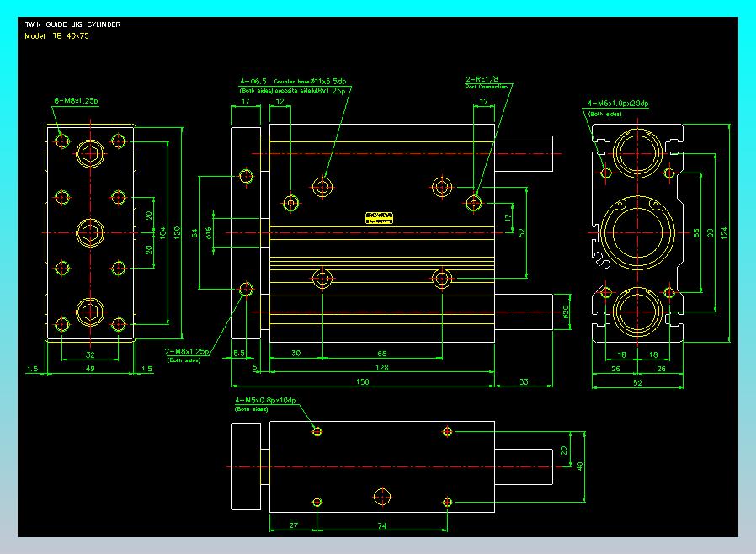Click the large center bore in right view
Screen dimensions: 756x554
tap(636, 232)
